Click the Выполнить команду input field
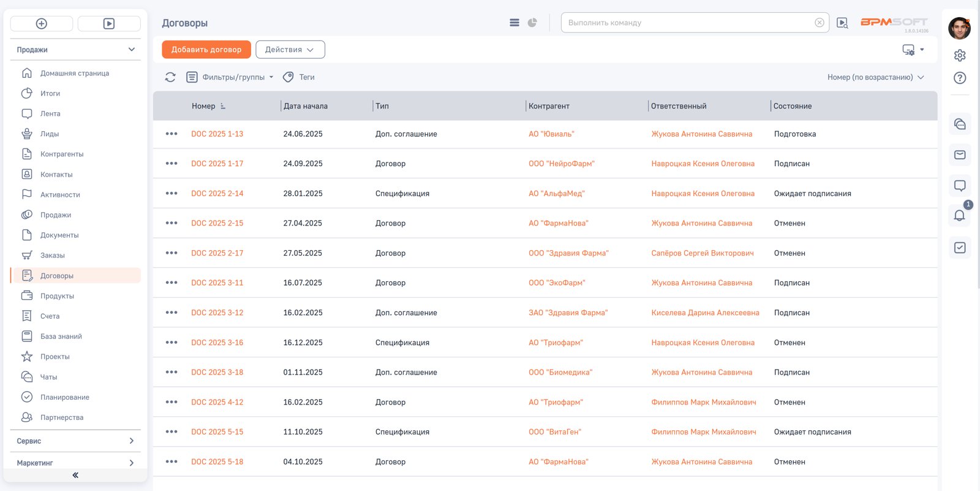The width and height of the screenshot is (980, 491). [689, 23]
